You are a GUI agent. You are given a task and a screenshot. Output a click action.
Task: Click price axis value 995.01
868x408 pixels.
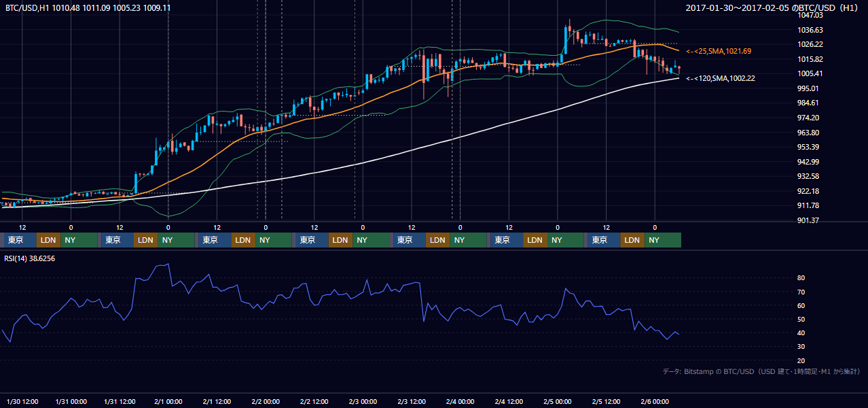pyautogui.click(x=808, y=88)
